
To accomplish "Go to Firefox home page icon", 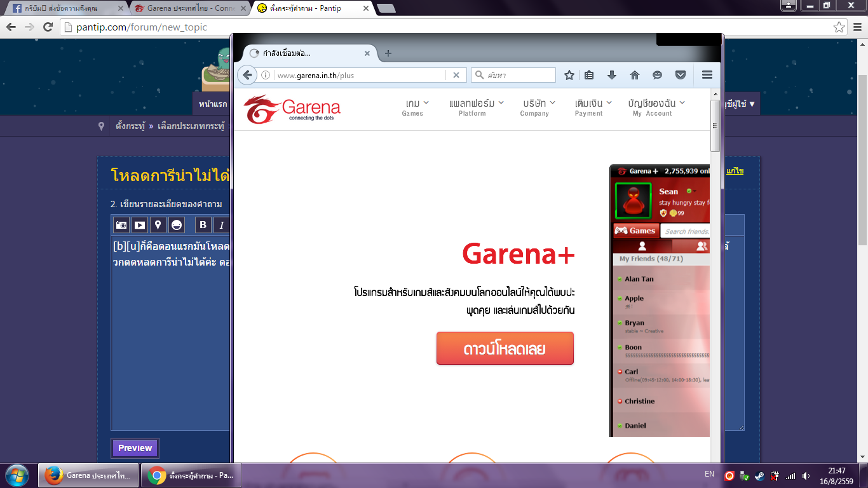I will [x=634, y=75].
